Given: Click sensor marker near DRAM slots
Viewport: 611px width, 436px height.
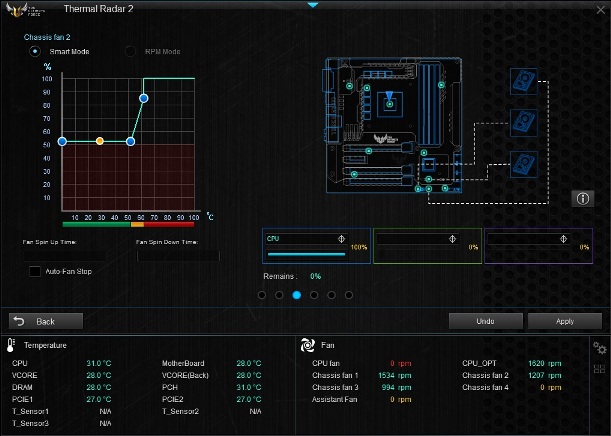Looking at the screenshot, I should (x=441, y=85).
